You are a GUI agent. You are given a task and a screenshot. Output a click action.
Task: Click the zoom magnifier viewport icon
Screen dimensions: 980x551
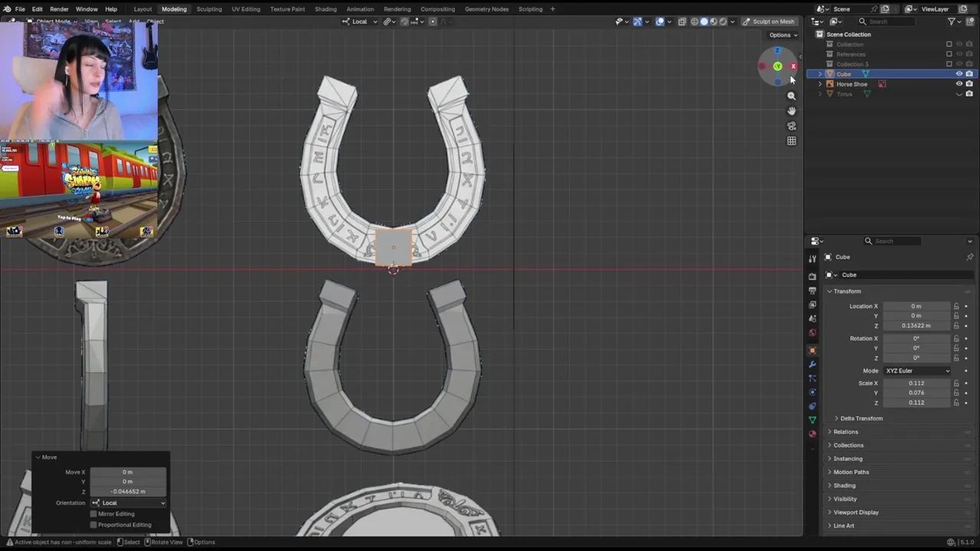(x=792, y=96)
